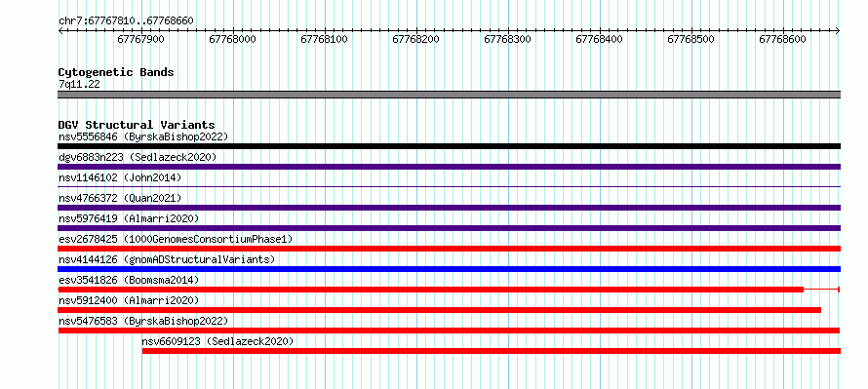The width and height of the screenshot is (868, 389).
Task: Click ruler position 67768400
Action: point(600,39)
